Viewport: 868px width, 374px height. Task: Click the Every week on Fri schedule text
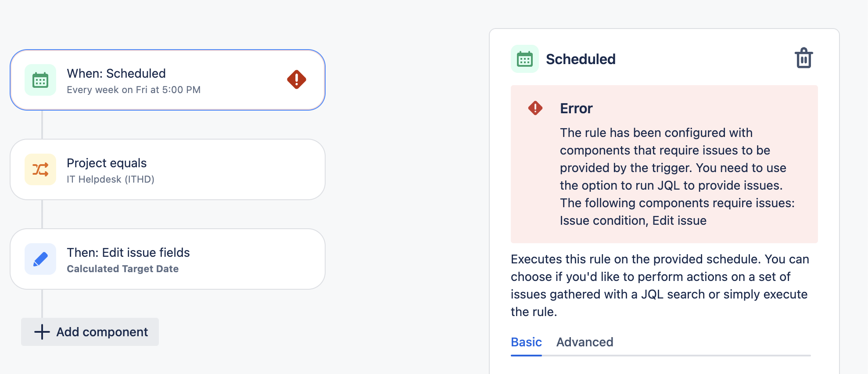[133, 90]
